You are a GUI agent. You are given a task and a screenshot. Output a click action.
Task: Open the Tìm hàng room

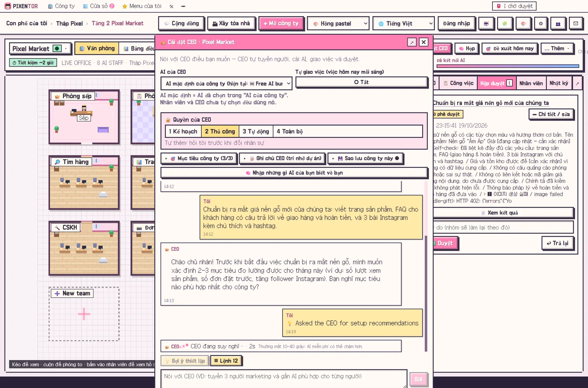coord(84,183)
